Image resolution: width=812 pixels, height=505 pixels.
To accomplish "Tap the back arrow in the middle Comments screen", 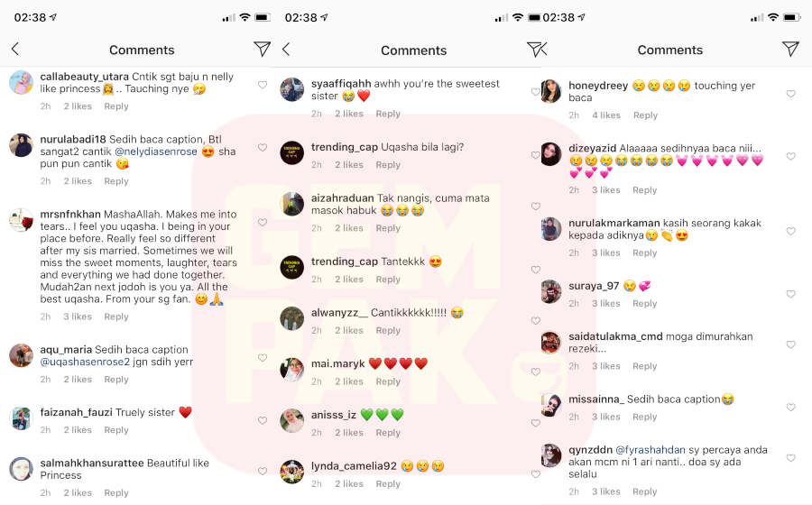I will click(x=286, y=50).
